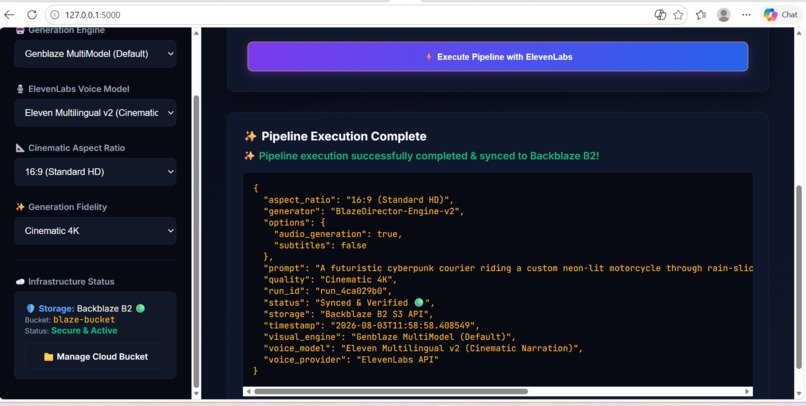This screenshot has height=406, width=806.
Task: Click the sidebar scrollbar down arrow
Action: coord(195,394)
